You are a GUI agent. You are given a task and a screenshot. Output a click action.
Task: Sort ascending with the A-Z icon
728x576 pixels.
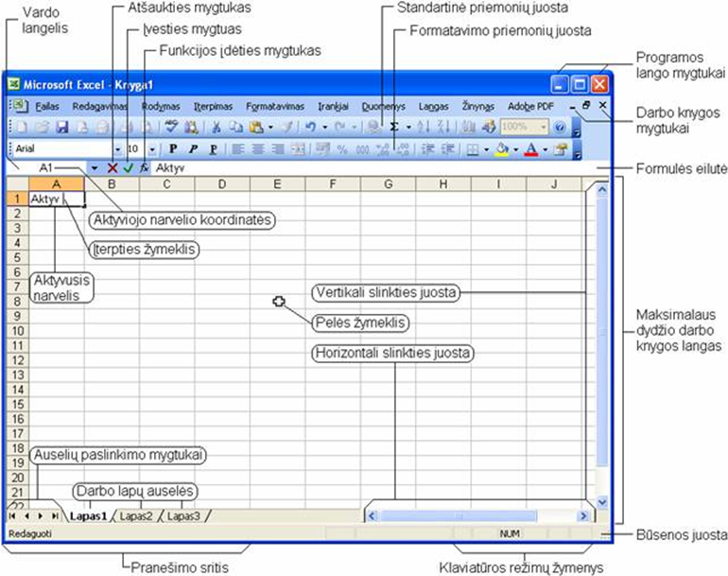pyautogui.click(x=423, y=127)
